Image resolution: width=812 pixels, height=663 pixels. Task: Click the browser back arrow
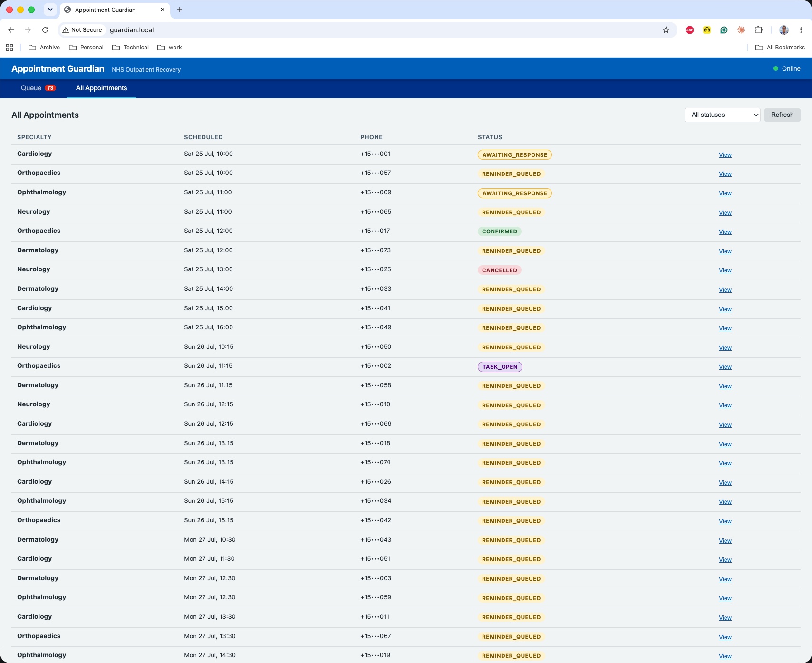pyautogui.click(x=11, y=30)
